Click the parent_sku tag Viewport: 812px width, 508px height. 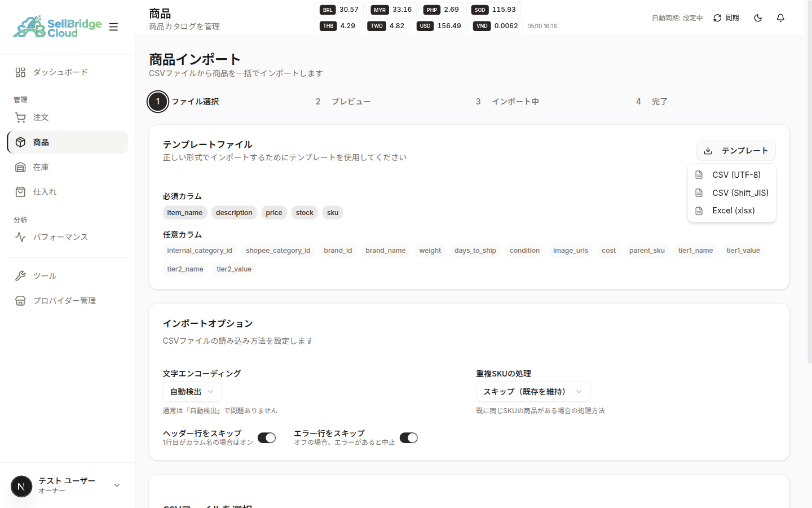tap(647, 251)
